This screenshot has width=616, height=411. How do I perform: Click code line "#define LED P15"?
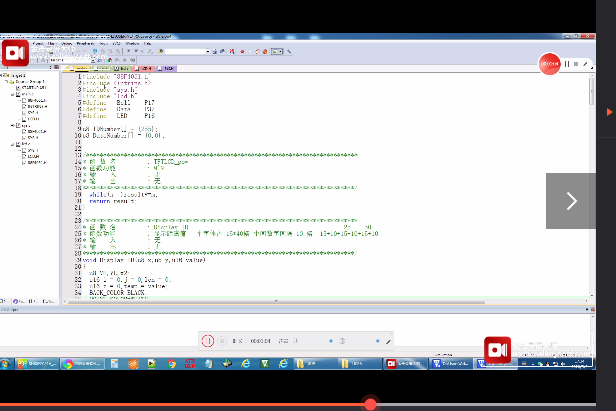(x=119, y=116)
